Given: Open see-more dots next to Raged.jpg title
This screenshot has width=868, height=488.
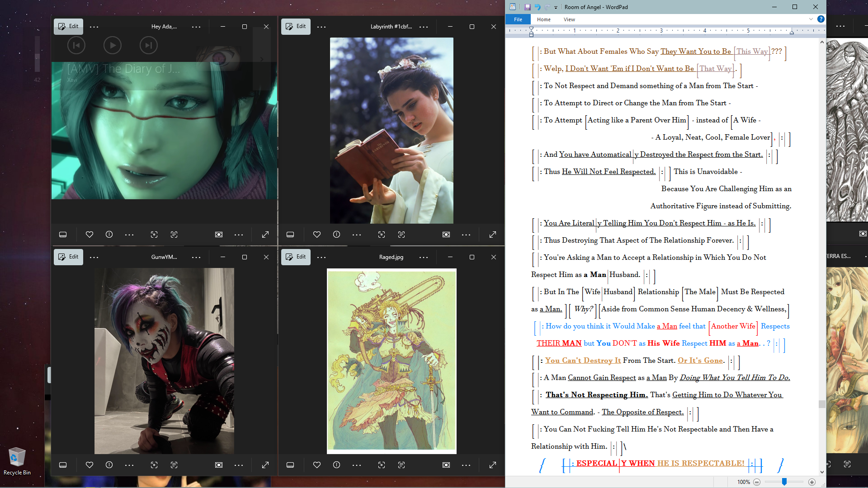Looking at the screenshot, I should pos(423,257).
